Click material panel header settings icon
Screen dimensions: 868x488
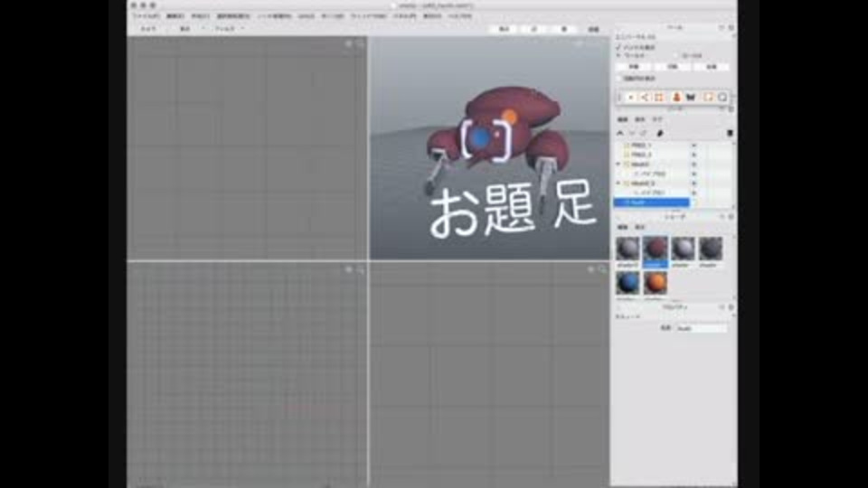click(x=731, y=217)
